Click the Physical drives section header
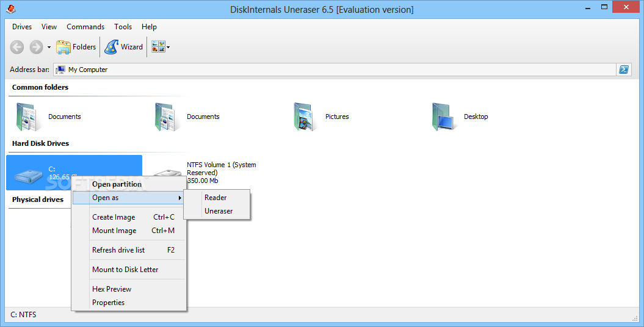The image size is (644, 327). tap(38, 199)
